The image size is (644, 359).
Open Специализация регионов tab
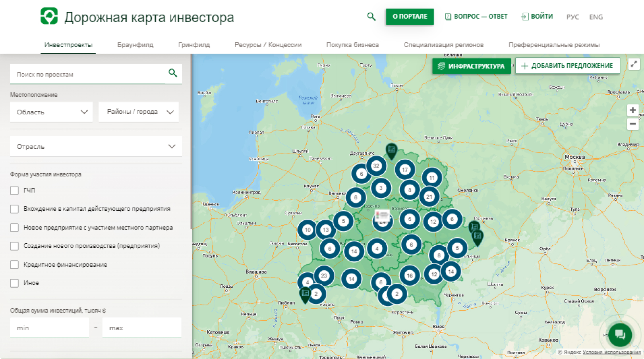point(443,45)
